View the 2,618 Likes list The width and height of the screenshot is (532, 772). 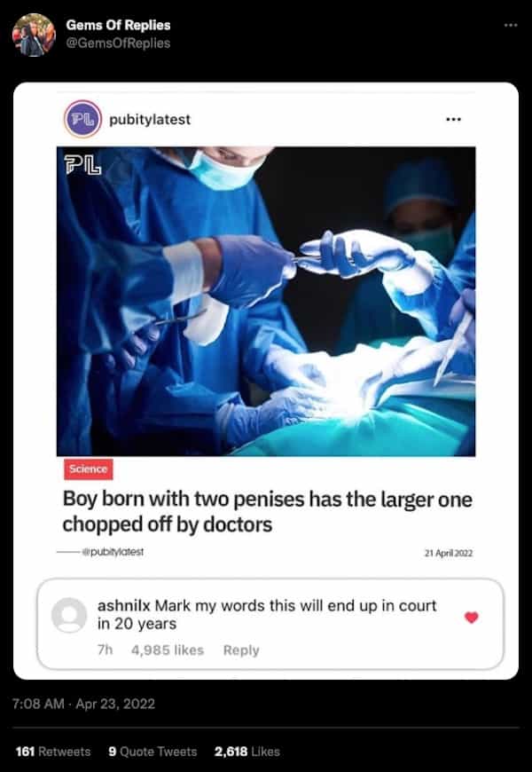click(x=247, y=752)
